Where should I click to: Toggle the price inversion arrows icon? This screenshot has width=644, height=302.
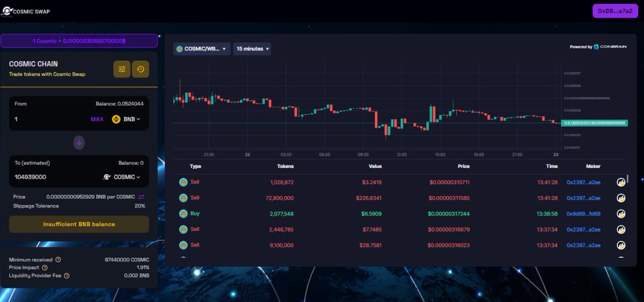click(x=142, y=197)
